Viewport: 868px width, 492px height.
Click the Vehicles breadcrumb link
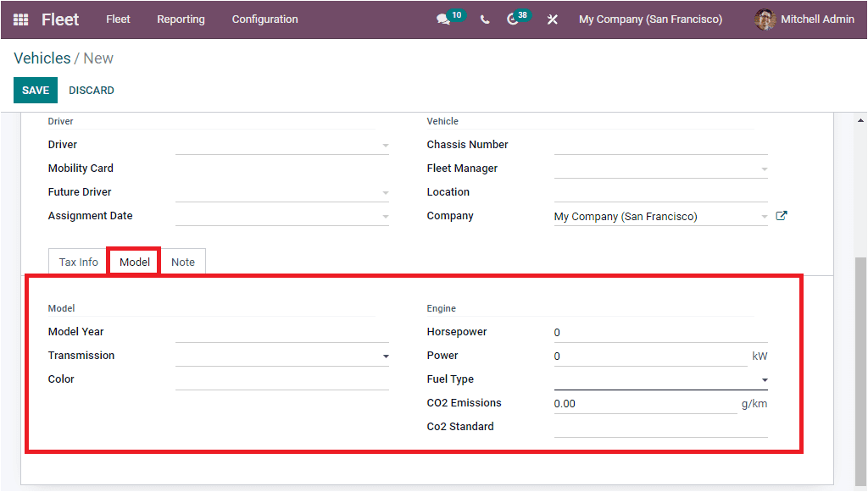click(42, 58)
